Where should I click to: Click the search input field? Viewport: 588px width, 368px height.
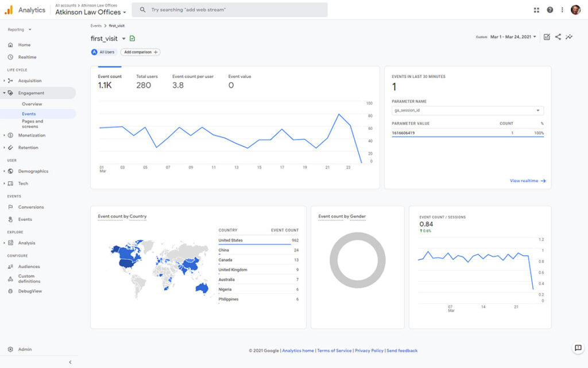click(x=230, y=10)
